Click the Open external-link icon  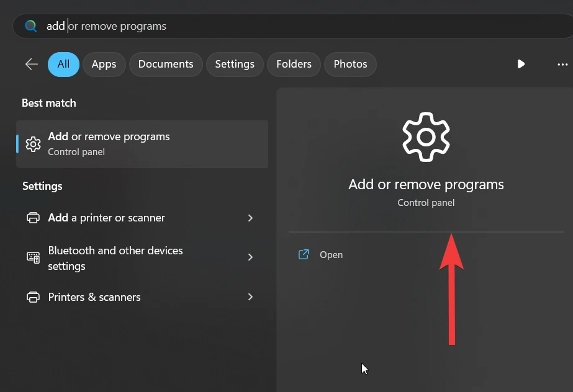click(x=304, y=254)
